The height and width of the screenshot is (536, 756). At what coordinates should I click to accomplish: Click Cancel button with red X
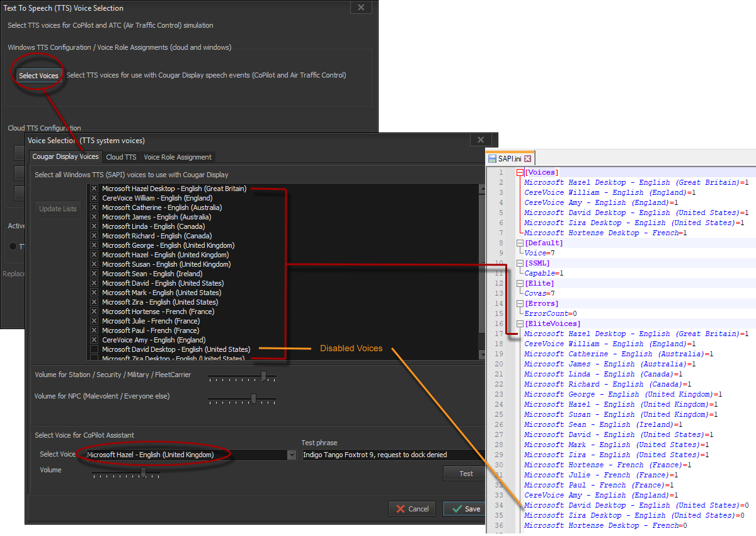click(x=412, y=509)
